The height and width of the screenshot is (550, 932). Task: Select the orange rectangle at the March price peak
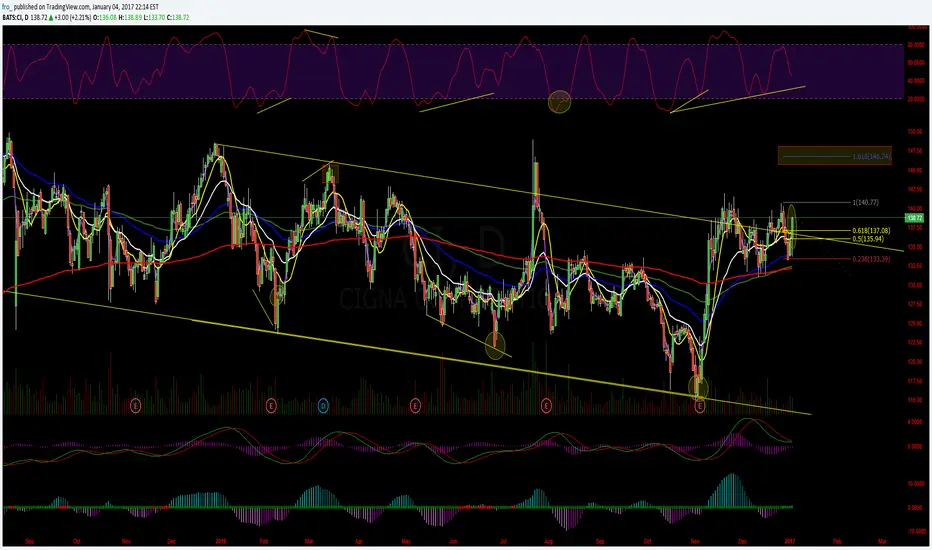click(x=330, y=174)
